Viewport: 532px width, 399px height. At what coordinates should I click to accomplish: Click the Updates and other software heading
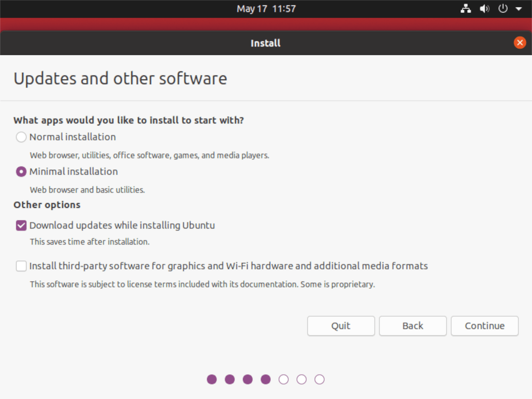pos(121,78)
